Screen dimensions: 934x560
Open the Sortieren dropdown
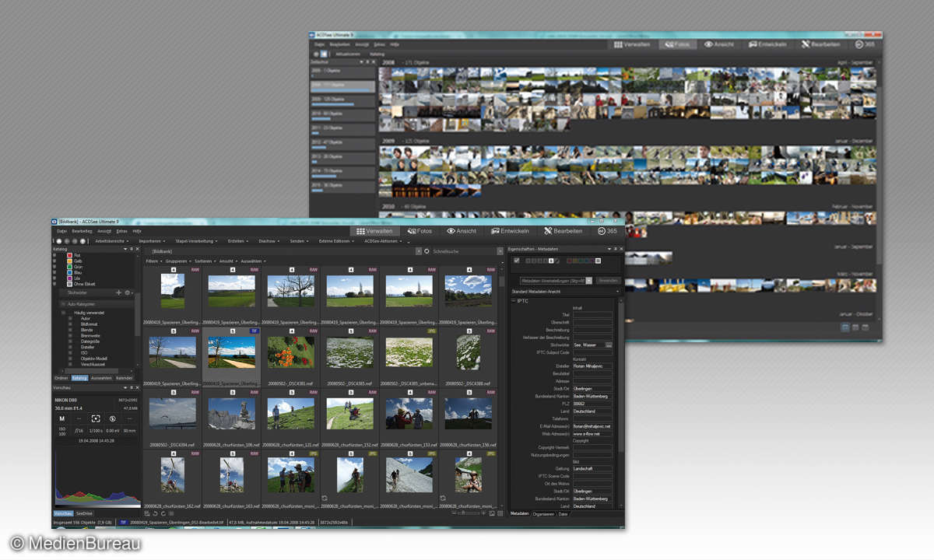[x=205, y=261]
